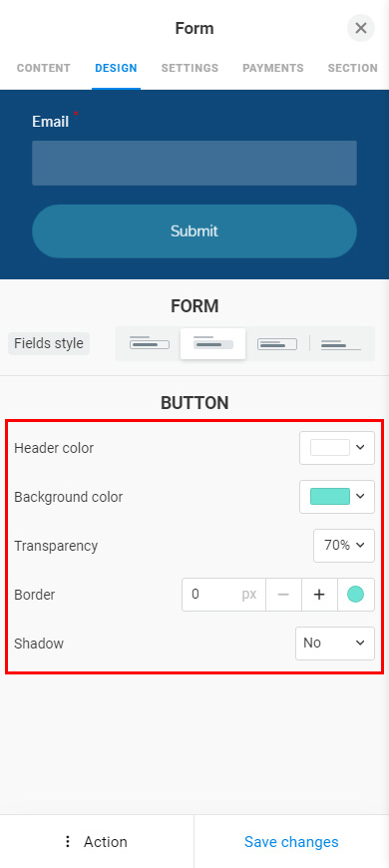Pick the thin border fields style icon
389x868 pixels.
click(x=276, y=344)
